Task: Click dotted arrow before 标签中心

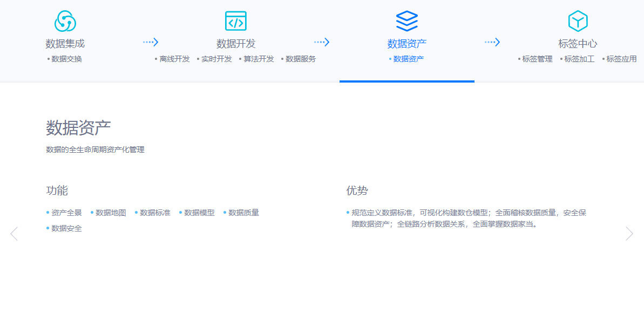Action: point(492,42)
